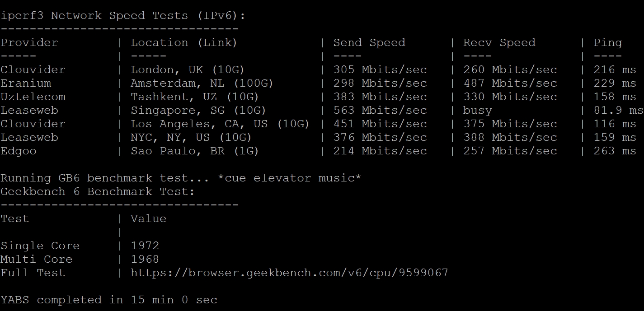Click 'Eranium' provider name
644x311 pixels.
pos(26,83)
